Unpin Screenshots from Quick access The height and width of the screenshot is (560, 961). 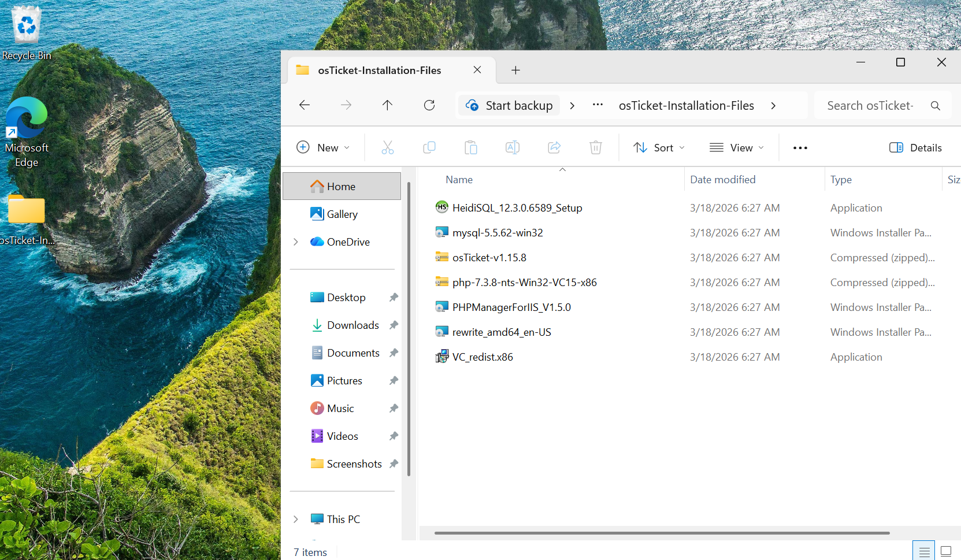pyautogui.click(x=394, y=464)
